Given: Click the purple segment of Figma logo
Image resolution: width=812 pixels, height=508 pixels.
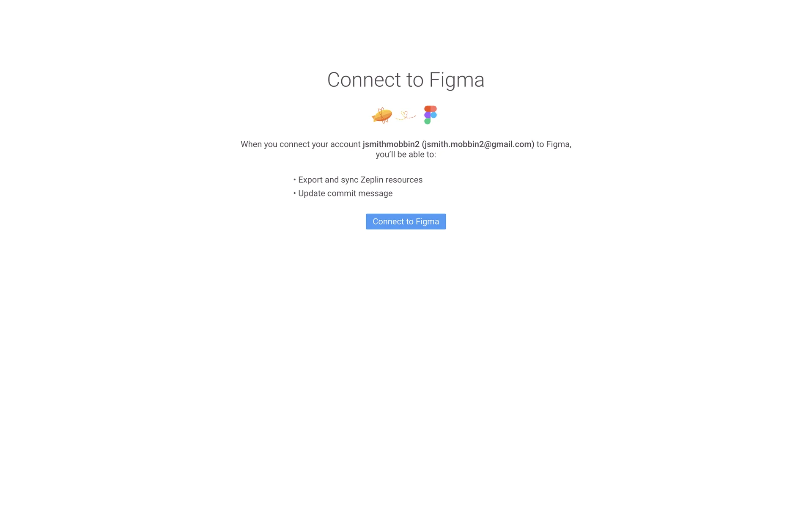Looking at the screenshot, I should coord(428,115).
